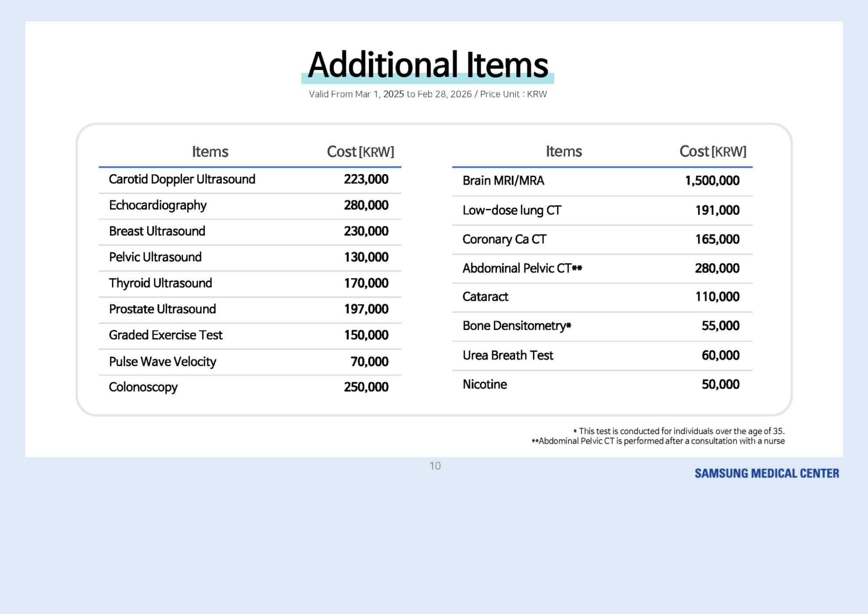
Task: Click the Cataract item label
Action: tap(485, 297)
